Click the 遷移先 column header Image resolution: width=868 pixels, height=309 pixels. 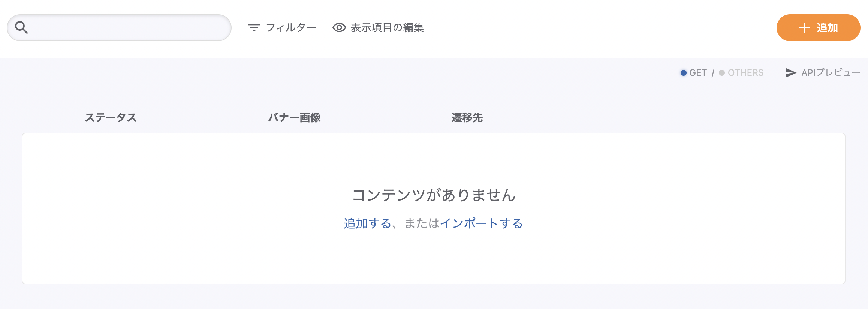click(x=467, y=118)
